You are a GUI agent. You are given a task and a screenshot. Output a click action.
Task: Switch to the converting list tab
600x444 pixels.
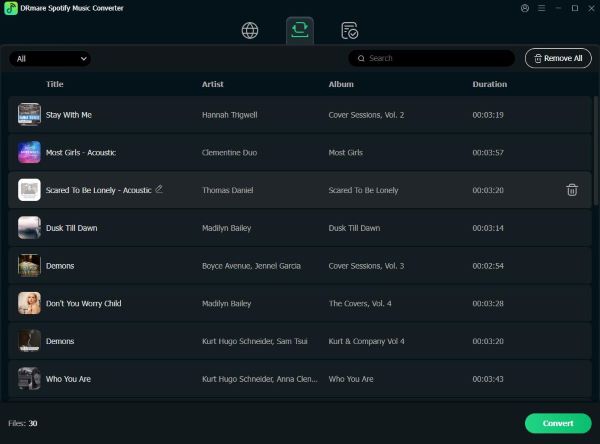click(x=300, y=30)
